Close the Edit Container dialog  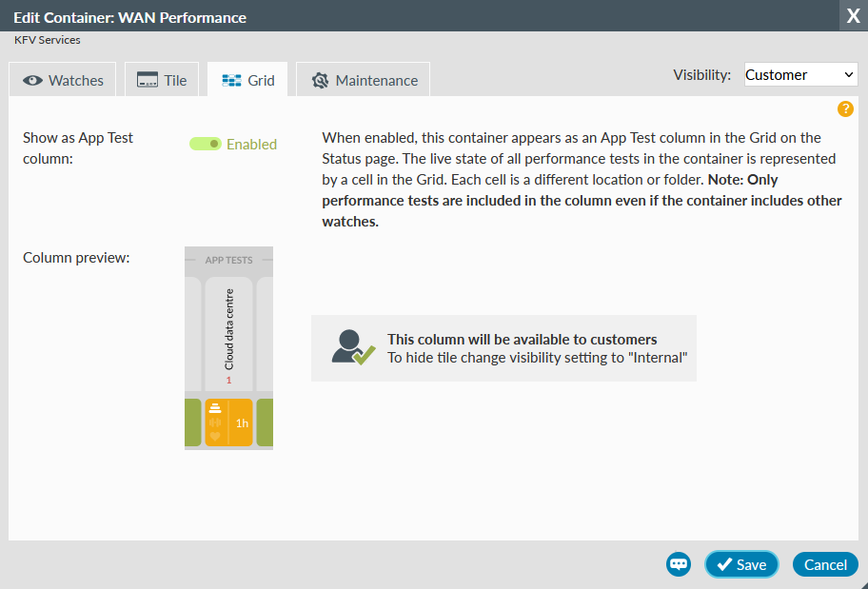pos(853,15)
